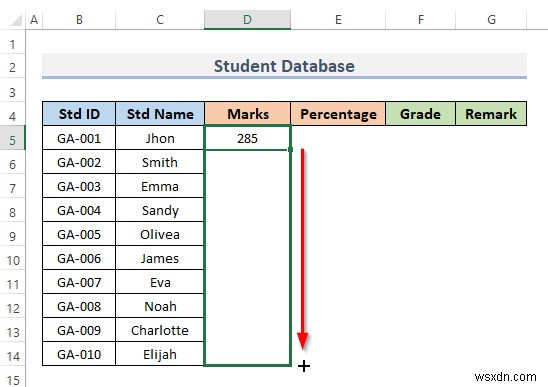Screen dimensions: 548x387
Task: Select the James name cell
Action: pos(160,258)
